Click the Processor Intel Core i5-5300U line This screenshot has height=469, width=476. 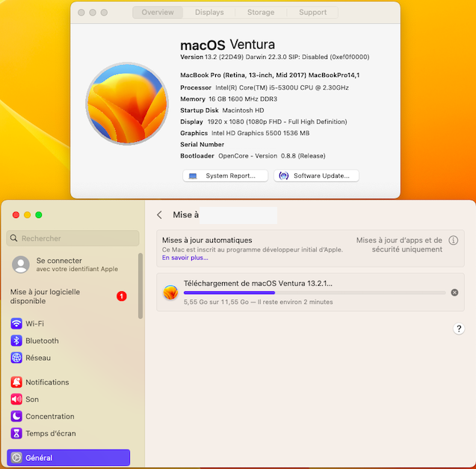265,87
